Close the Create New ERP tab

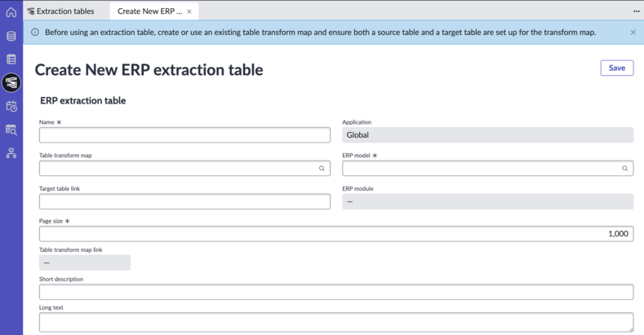(189, 11)
